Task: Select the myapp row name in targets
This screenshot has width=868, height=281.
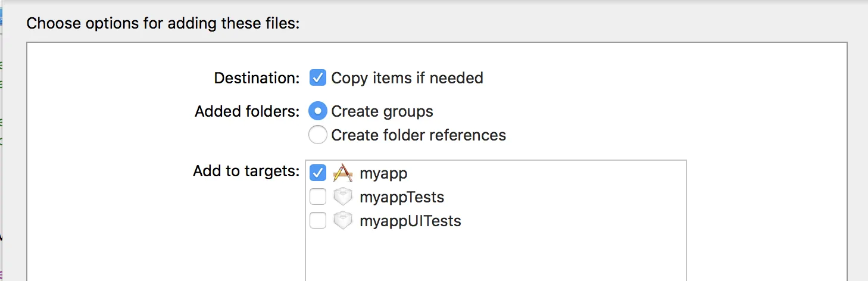Action: click(383, 173)
